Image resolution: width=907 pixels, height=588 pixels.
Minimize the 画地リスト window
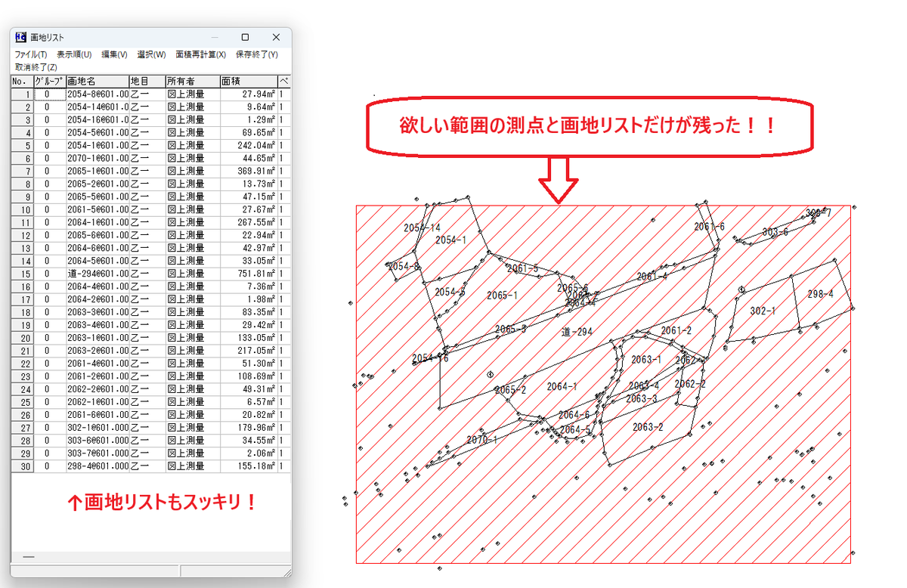click(x=215, y=37)
